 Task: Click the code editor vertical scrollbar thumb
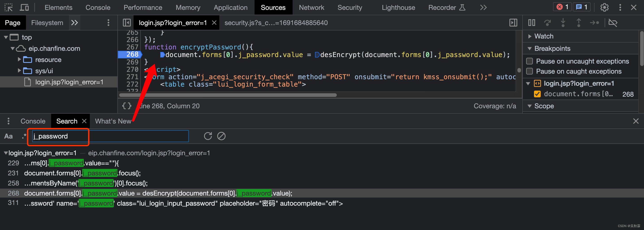click(x=519, y=70)
